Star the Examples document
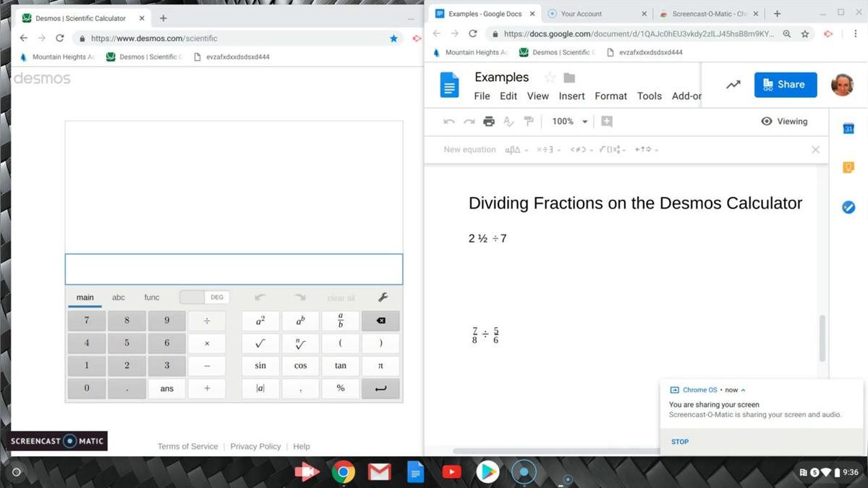Screen dimensions: 868x488 [550, 77]
